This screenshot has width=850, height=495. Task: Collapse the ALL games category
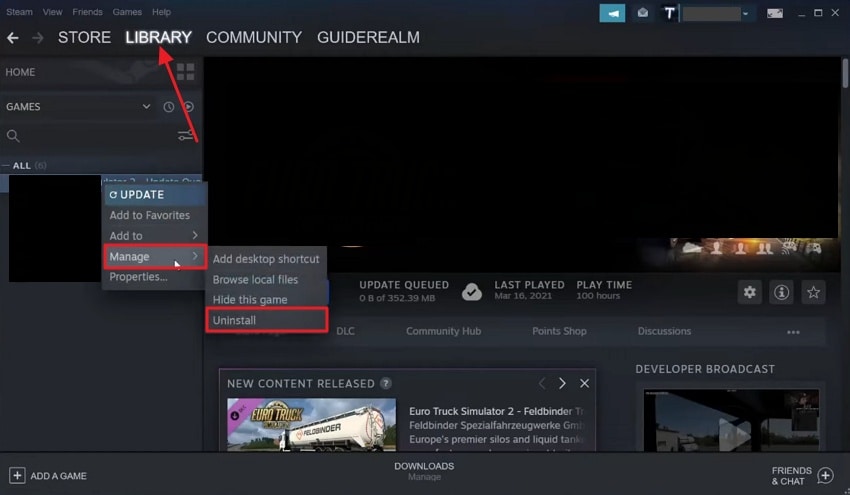5,165
